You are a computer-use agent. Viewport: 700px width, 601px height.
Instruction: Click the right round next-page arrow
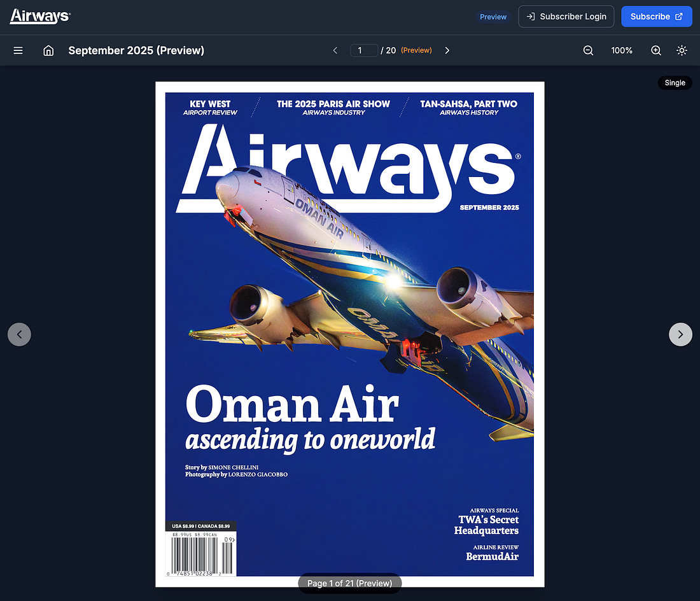[680, 334]
